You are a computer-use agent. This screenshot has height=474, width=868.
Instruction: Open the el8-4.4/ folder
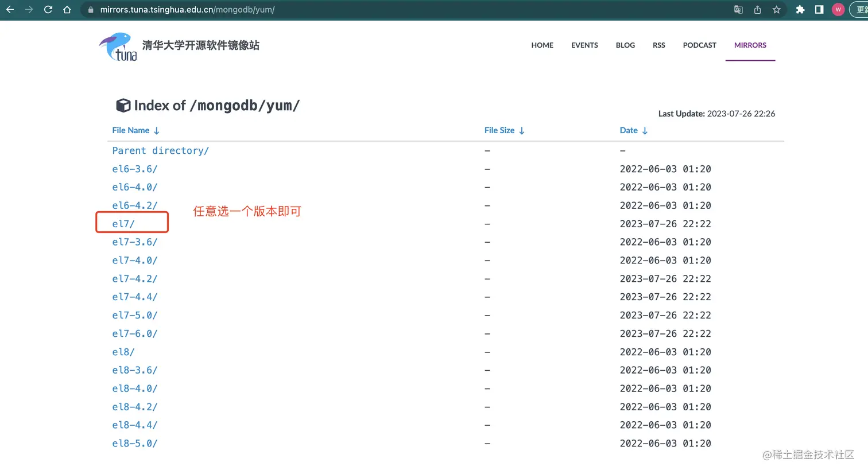point(135,425)
